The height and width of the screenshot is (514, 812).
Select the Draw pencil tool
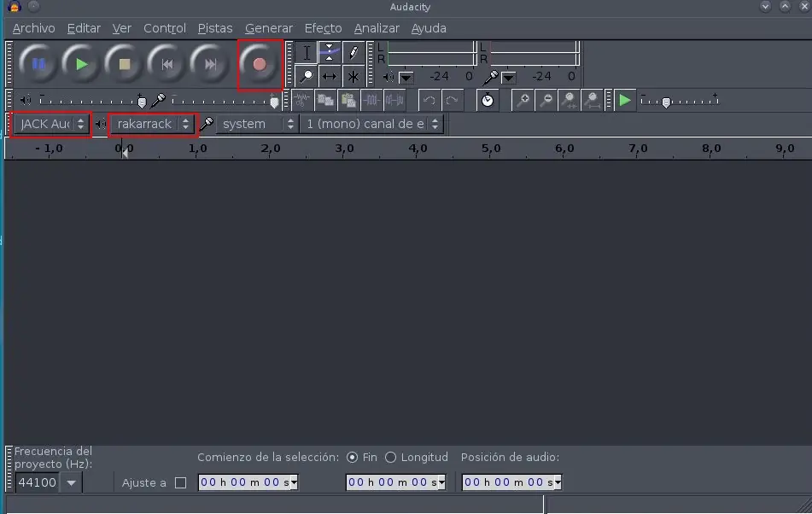pyautogui.click(x=353, y=52)
